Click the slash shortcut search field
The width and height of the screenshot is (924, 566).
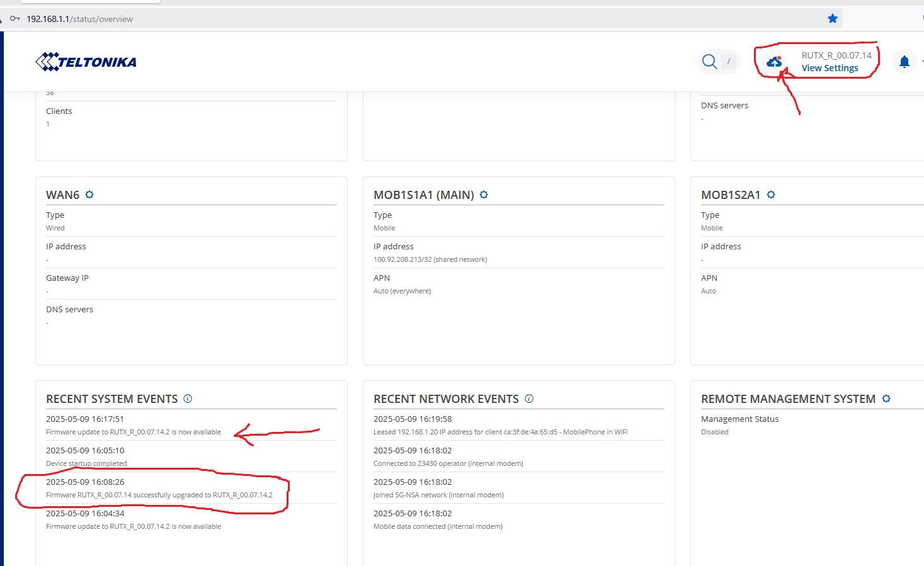coord(729,62)
